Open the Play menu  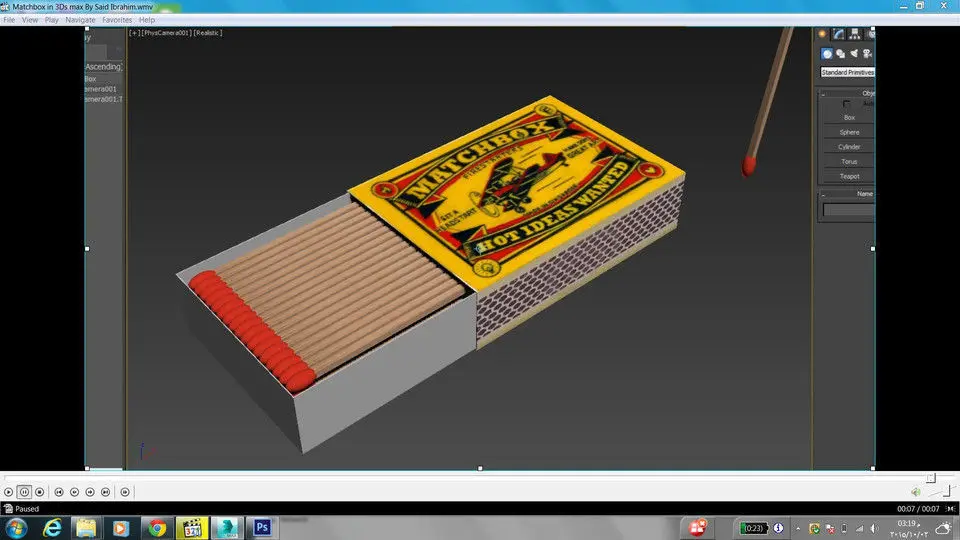click(51, 20)
